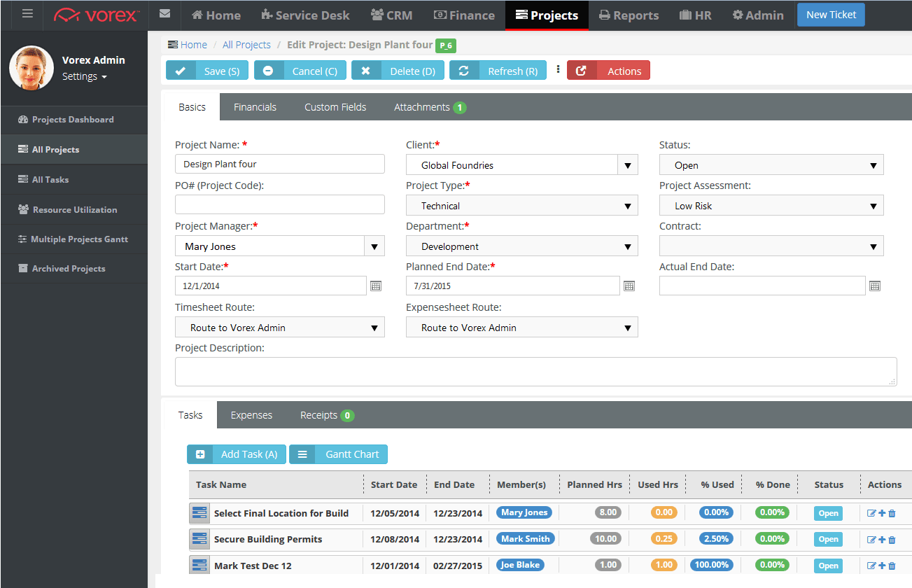This screenshot has width=912, height=588.
Task: Click edit icon for Select Final Location task
Action: tap(871, 513)
